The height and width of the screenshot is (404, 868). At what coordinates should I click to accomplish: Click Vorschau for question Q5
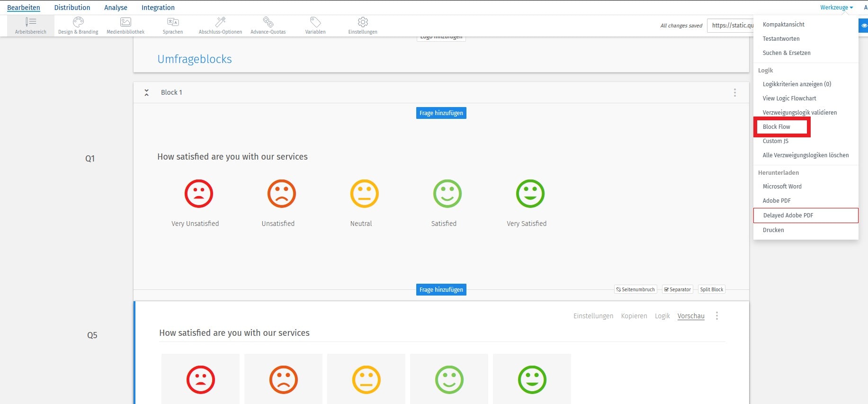pos(691,316)
